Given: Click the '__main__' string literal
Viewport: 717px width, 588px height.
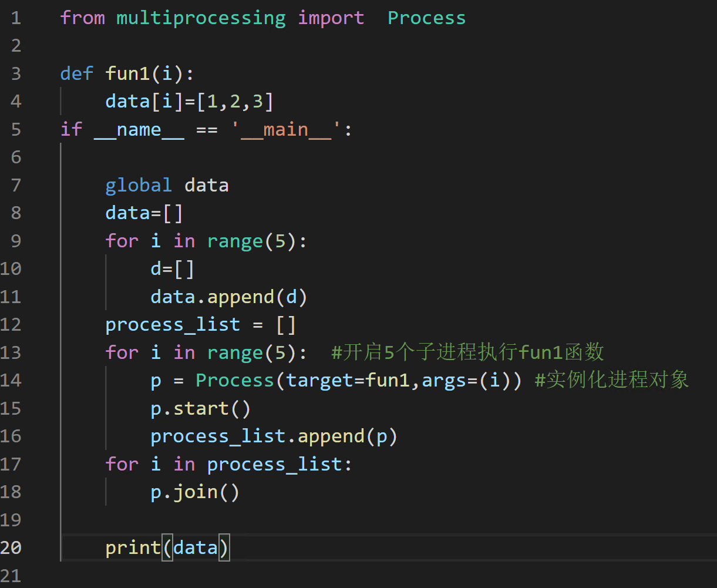Looking at the screenshot, I should click(x=286, y=129).
